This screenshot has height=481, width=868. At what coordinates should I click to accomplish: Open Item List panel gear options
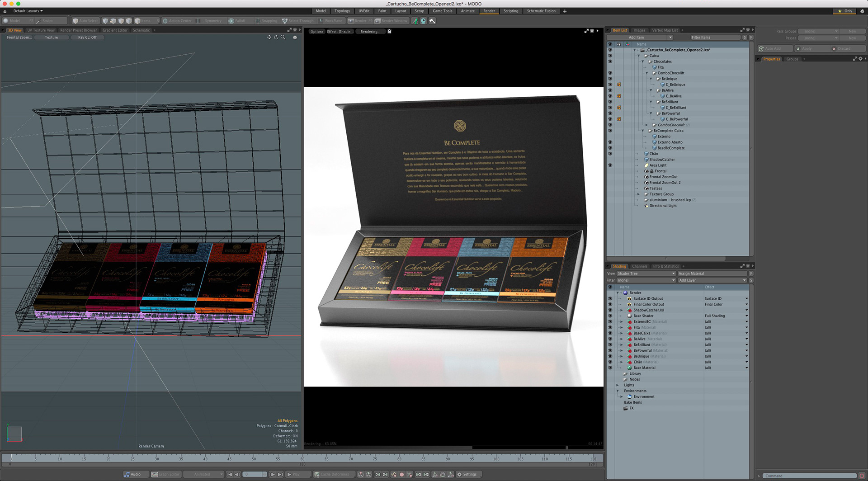click(x=748, y=30)
